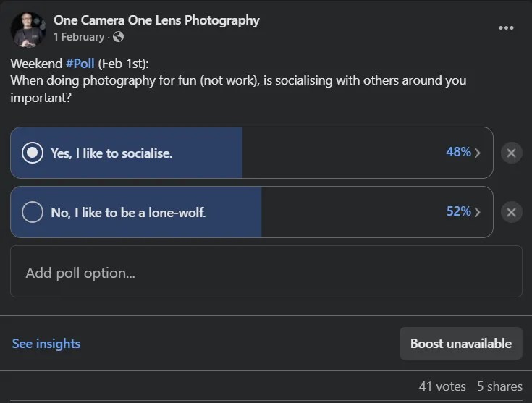Expand voters chevron next to 48%
Screen dimensions: 532x403
(478, 153)
